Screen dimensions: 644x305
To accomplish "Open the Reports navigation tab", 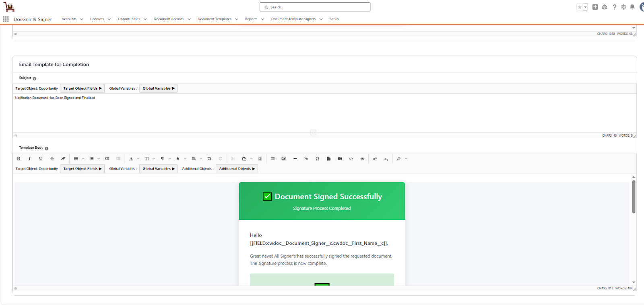I will (x=251, y=19).
